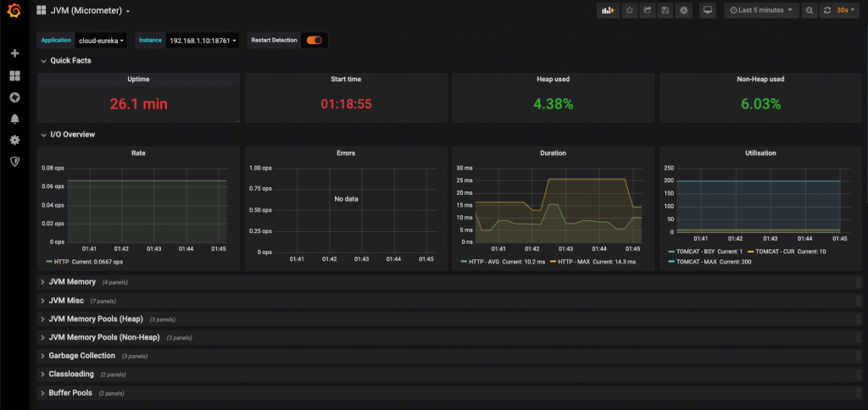
Task: Open the Utilisation panel title menu
Action: (x=760, y=152)
